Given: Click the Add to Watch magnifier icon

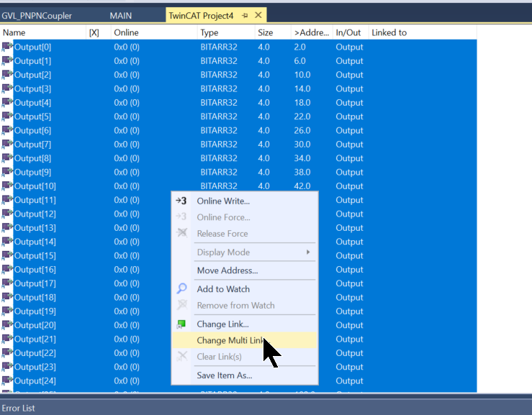Looking at the screenshot, I should tap(181, 288).
